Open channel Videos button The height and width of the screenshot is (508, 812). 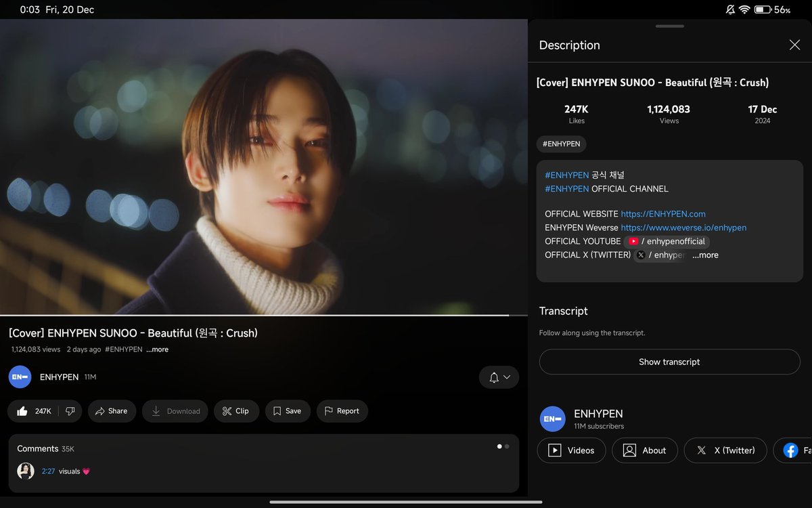coord(571,450)
